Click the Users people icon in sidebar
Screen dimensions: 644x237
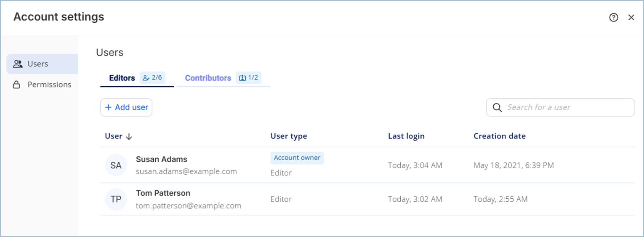[x=18, y=64]
